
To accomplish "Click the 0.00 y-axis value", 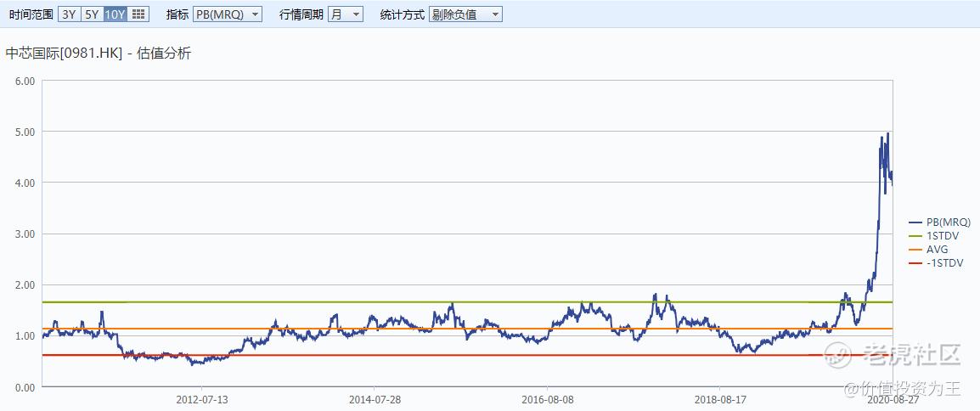I will pyautogui.click(x=25, y=387).
